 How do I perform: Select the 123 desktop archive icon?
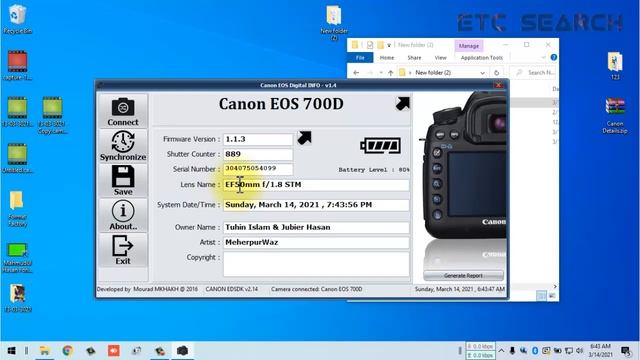(x=615, y=65)
